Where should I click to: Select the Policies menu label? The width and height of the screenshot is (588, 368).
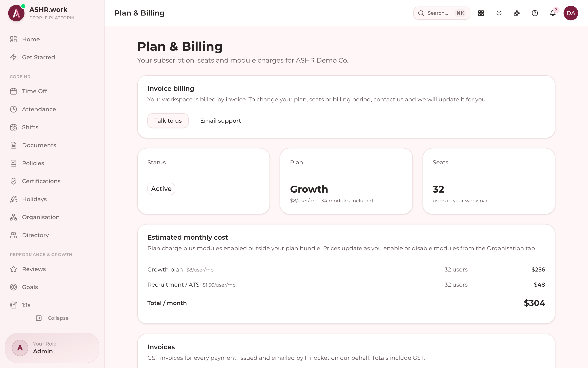(x=33, y=163)
